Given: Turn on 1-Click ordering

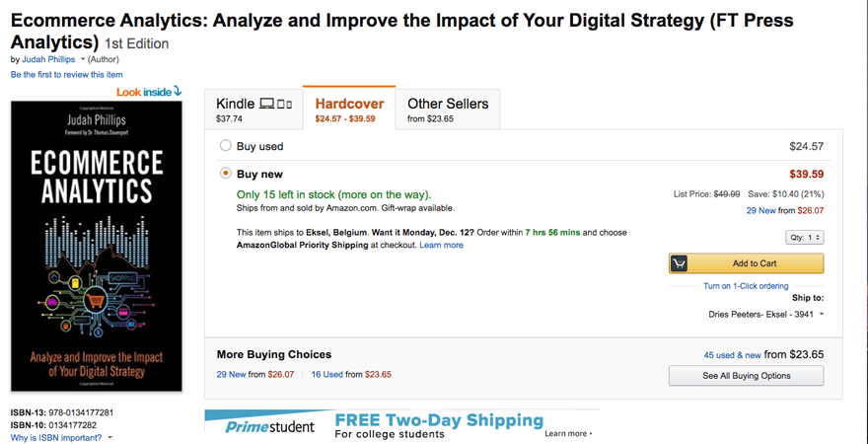Looking at the screenshot, I should pyautogui.click(x=745, y=286).
